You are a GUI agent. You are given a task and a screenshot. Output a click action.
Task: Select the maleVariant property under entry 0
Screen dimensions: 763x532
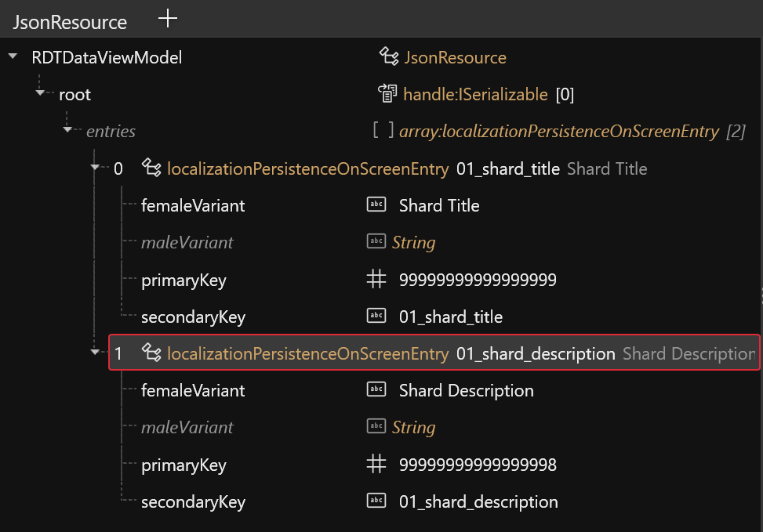point(187,242)
